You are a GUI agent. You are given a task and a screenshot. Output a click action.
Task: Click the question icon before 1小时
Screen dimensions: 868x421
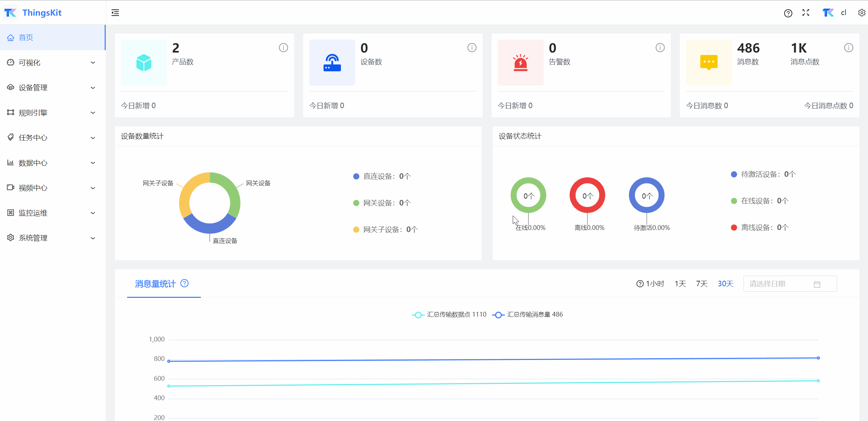tap(640, 284)
